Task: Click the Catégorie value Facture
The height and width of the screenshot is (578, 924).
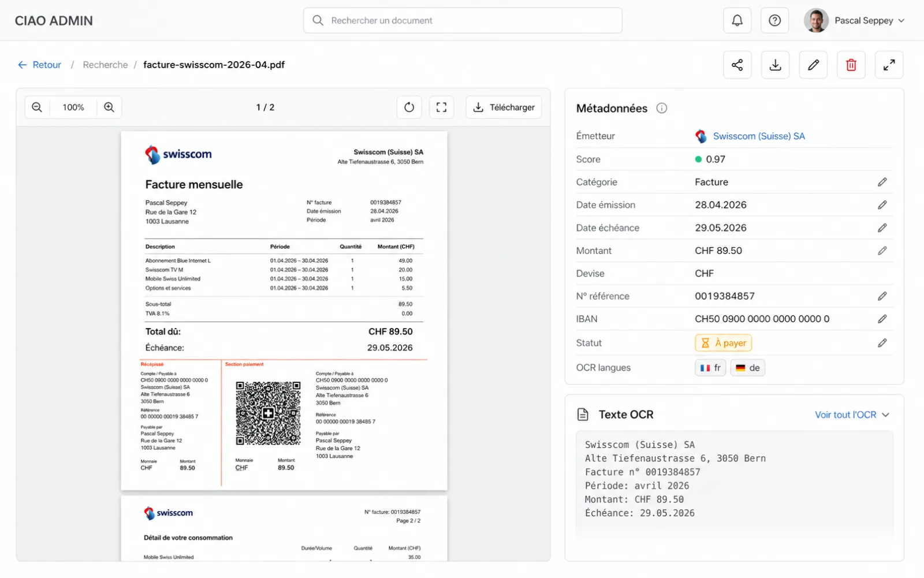Action: [x=711, y=182]
